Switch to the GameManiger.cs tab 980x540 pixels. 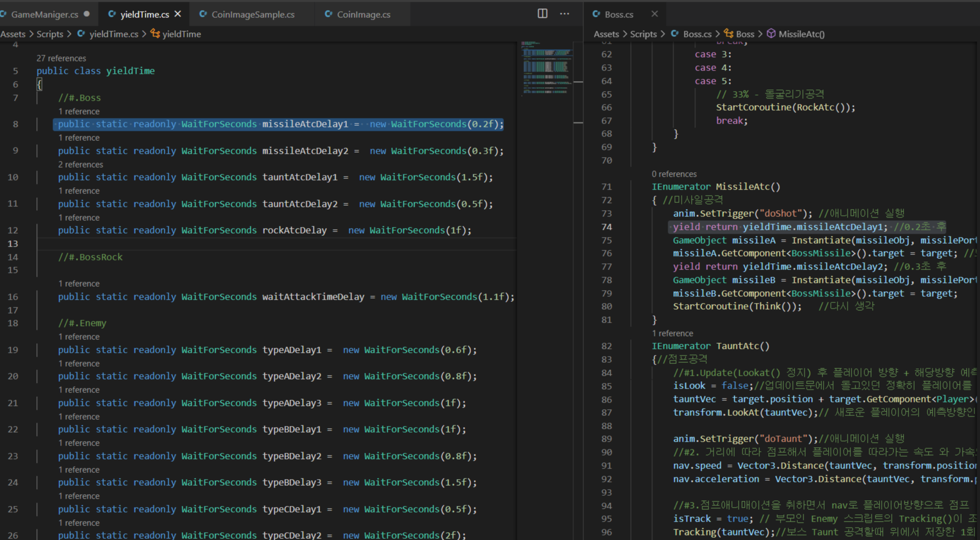point(44,15)
